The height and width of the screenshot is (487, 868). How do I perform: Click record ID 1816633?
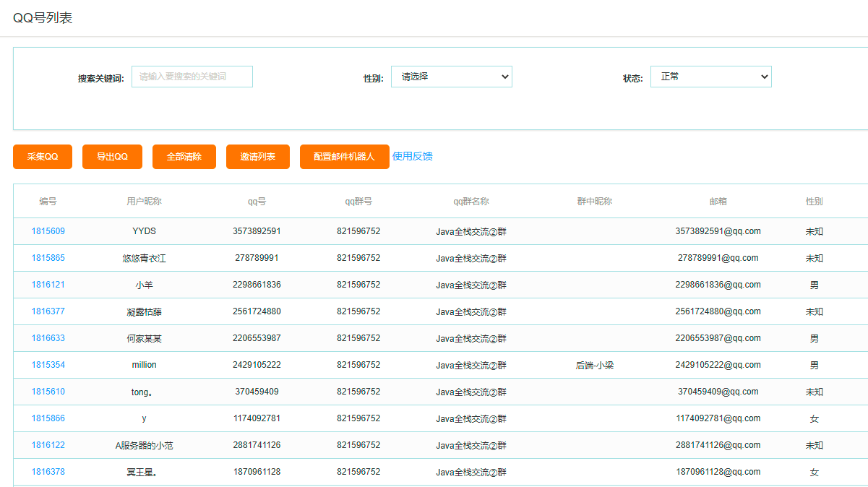point(48,338)
